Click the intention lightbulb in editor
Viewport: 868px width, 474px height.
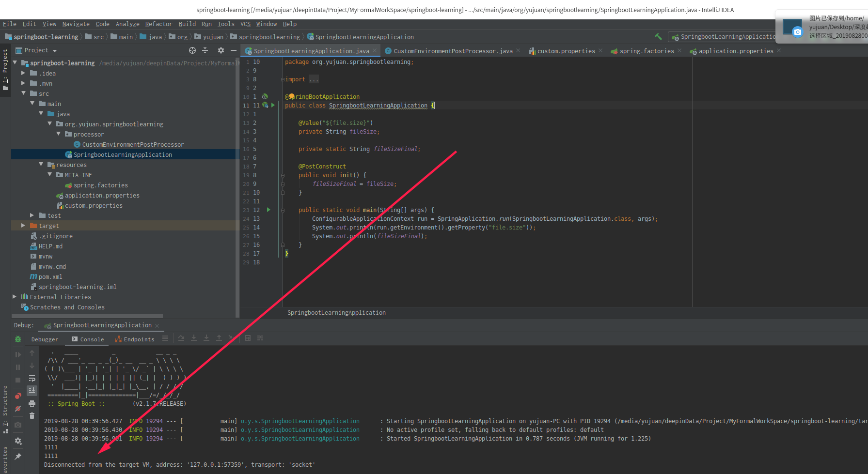292,96
